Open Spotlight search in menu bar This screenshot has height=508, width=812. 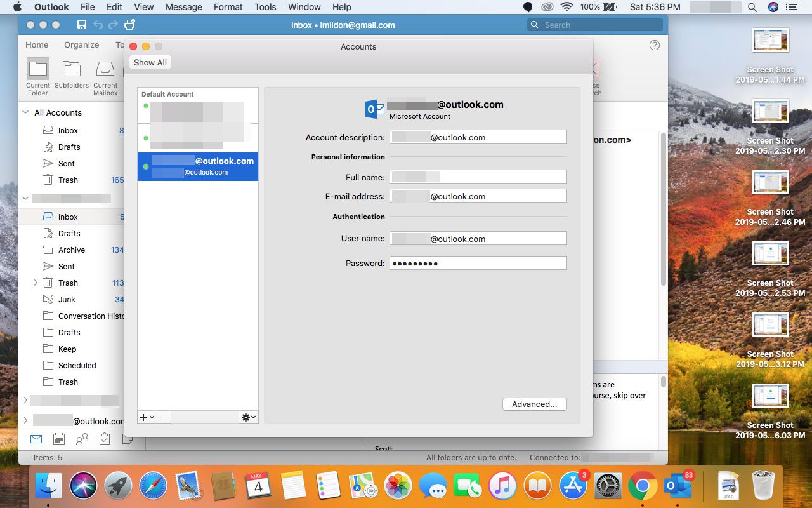tap(752, 7)
